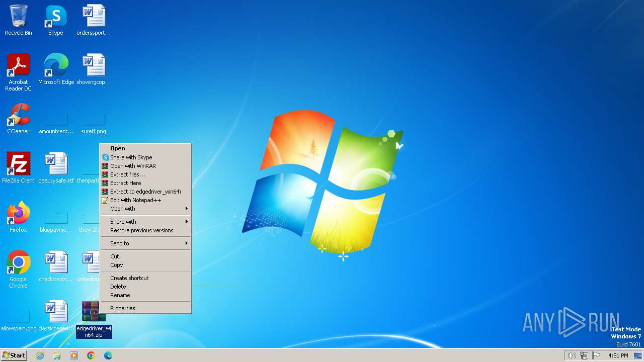Click the network tray icon
The image size is (644, 362).
click(584, 355)
